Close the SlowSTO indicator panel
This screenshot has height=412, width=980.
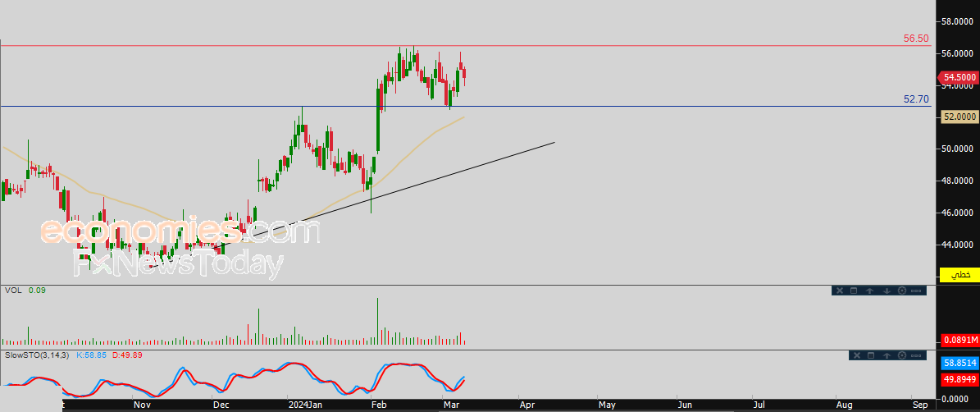coord(856,355)
